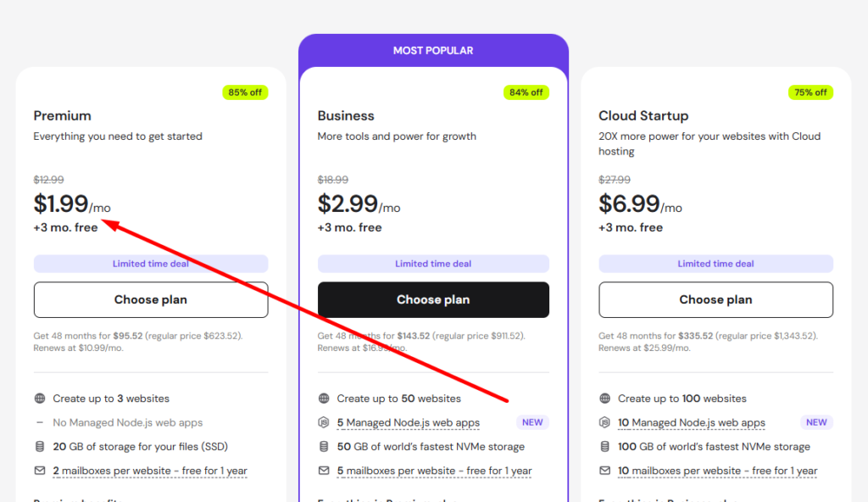This screenshot has width=868, height=502.
Task: Choose plan for the Premium tier
Action: pyautogui.click(x=151, y=299)
